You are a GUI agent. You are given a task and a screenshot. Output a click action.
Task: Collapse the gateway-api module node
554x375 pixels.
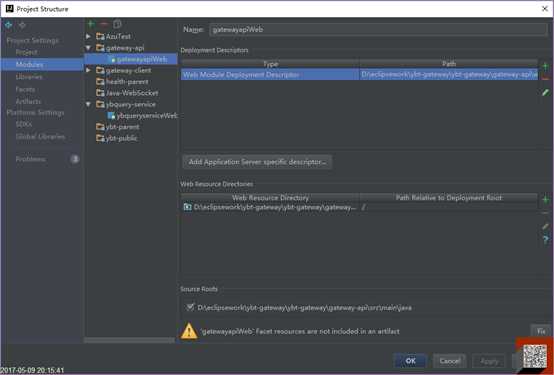[89, 48]
